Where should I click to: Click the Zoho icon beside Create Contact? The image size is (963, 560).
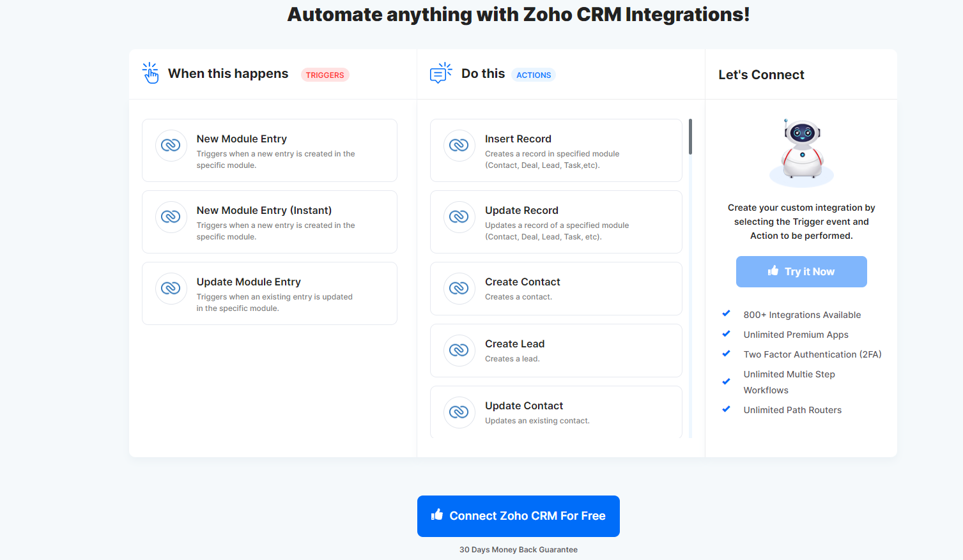pyautogui.click(x=459, y=288)
